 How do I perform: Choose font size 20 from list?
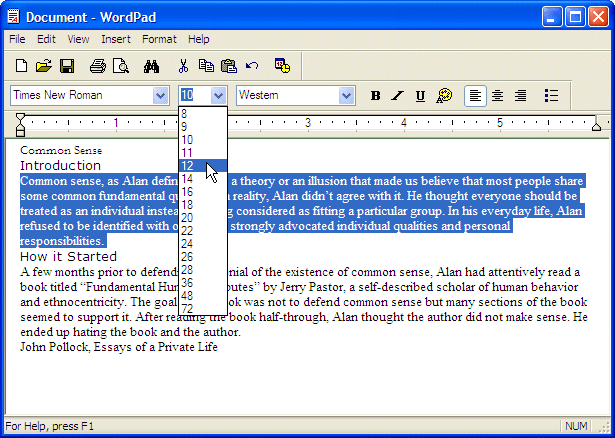(x=203, y=218)
